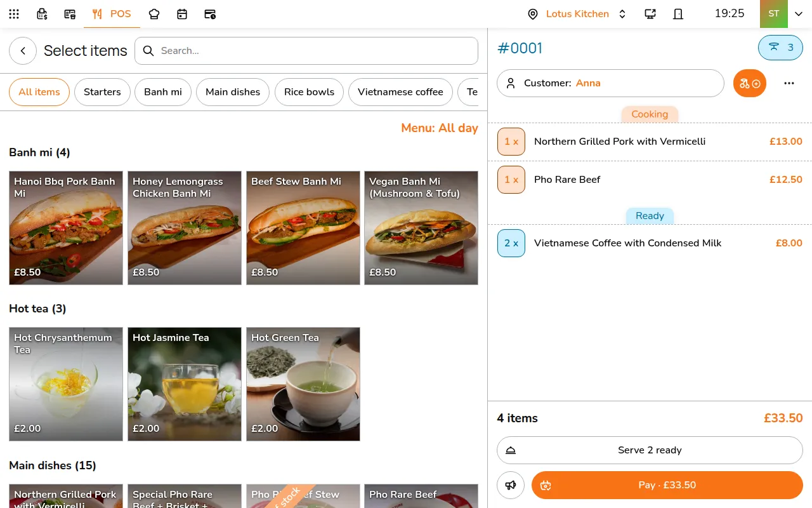This screenshot has height=508, width=812.
Task: Filter by Starters category
Action: (x=102, y=92)
